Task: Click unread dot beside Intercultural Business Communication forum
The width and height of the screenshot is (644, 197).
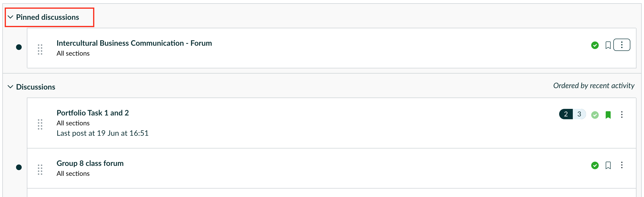Action: [19, 47]
